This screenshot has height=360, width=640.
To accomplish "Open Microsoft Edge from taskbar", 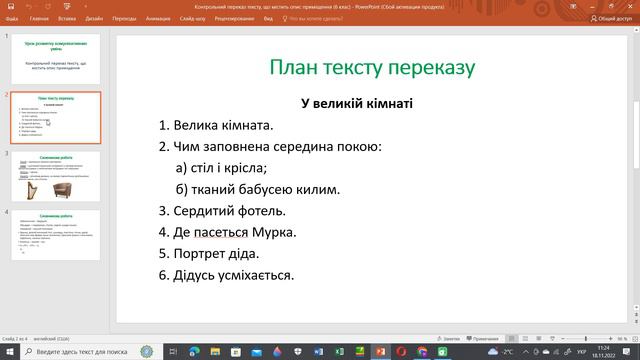I will pyautogui.click(x=194, y=351).
